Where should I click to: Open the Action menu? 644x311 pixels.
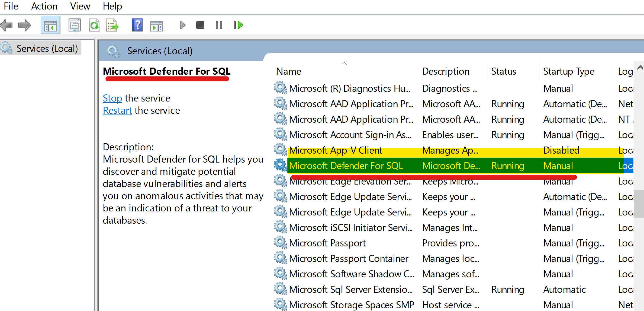(44, 6)
